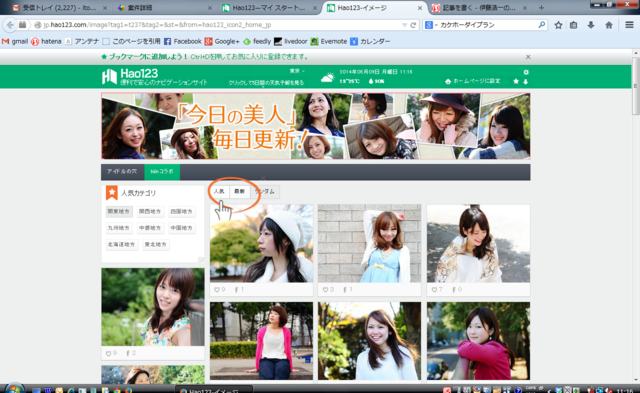Click the bookmark star icon in Firefox toolbar
This screenshot has height=393, width=640.
[558, 25]
